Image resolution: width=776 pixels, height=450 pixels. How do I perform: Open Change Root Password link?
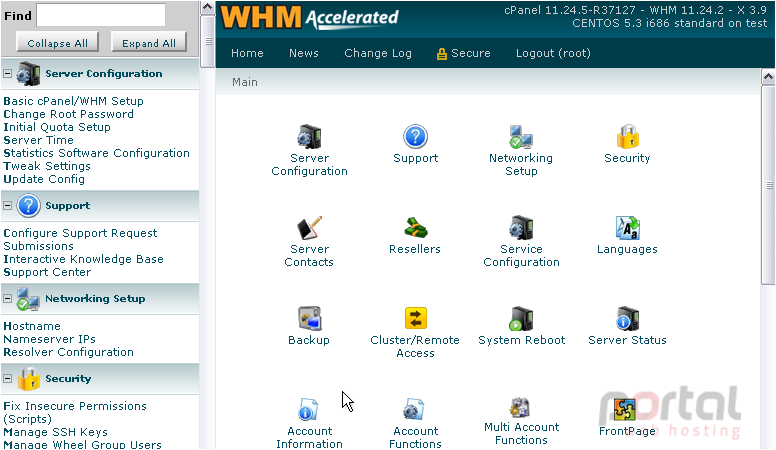(68, 114)
